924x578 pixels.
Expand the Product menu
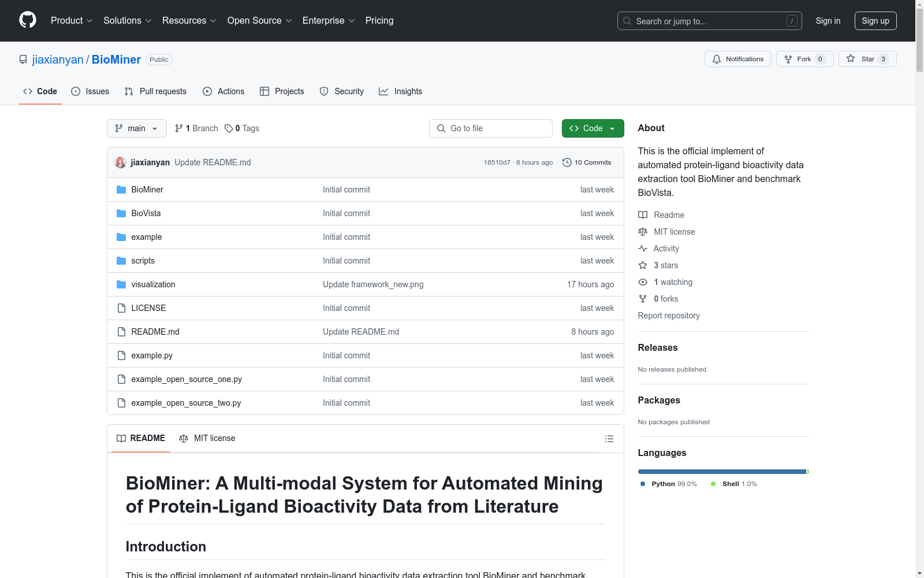pos(72,20)
